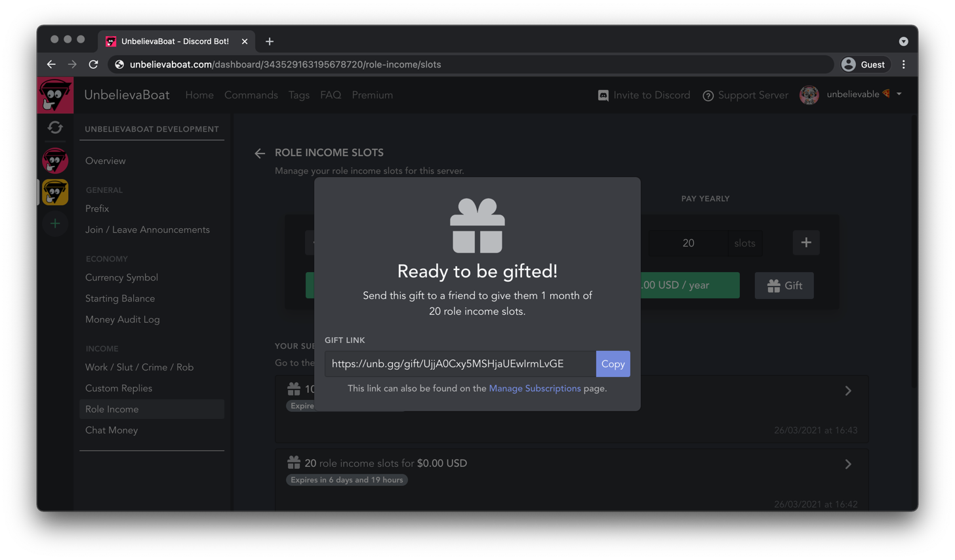Expand the first gift subscription row
Image resolution: width=955 pixels, height=560 pixels.
[x=847, y=391]
